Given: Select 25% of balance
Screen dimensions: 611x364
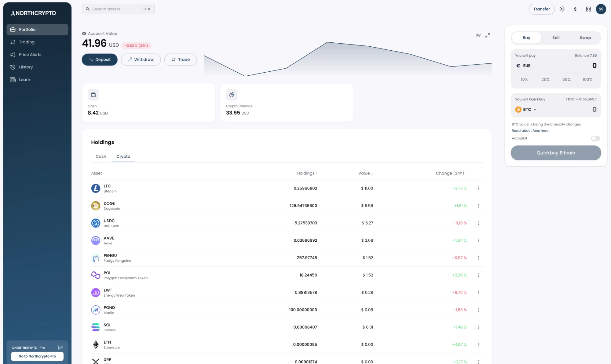Looking at the screenshot, I should [x=545, y=80].
